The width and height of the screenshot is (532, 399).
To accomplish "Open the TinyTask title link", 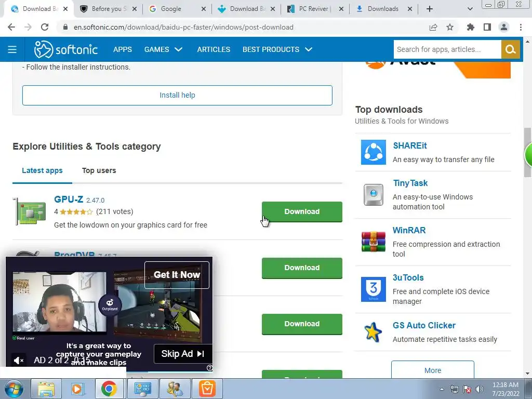I will 410,183.
